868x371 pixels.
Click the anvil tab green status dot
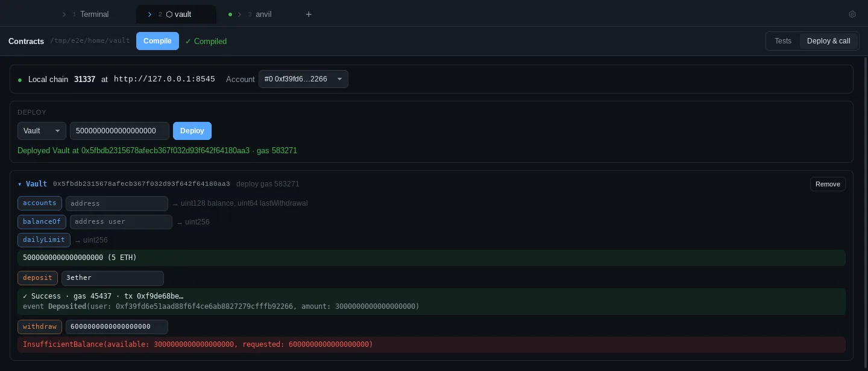click(x=230, y=14)
